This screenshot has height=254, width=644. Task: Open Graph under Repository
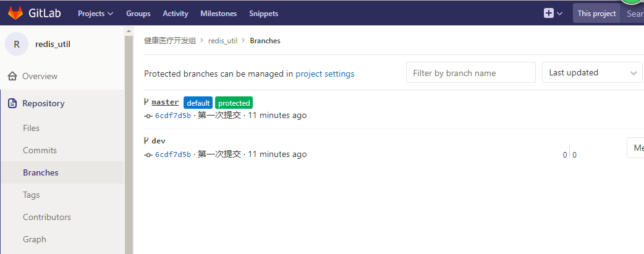click(x=35, y=239)
